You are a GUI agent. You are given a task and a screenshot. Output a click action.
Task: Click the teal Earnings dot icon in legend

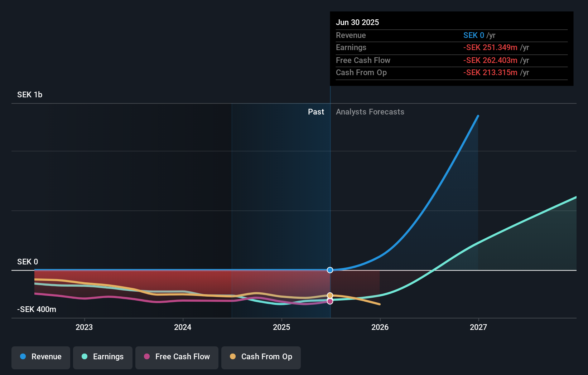(85, 357)
